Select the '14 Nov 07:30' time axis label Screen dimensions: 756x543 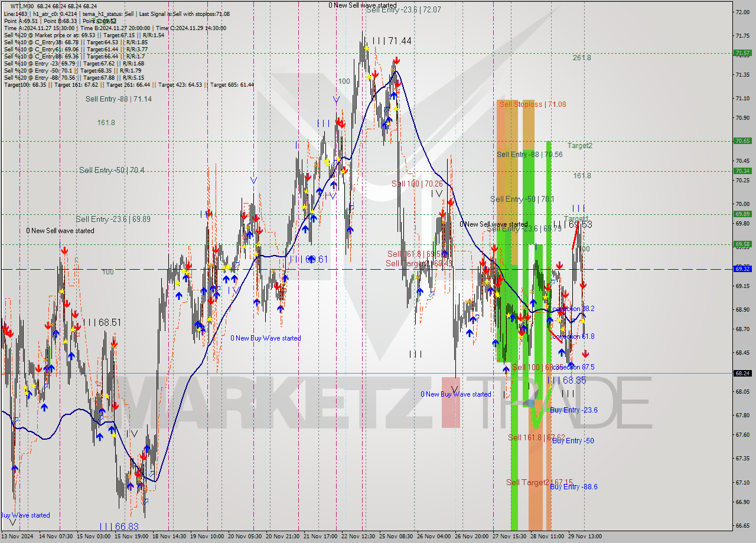coord(56,537)
